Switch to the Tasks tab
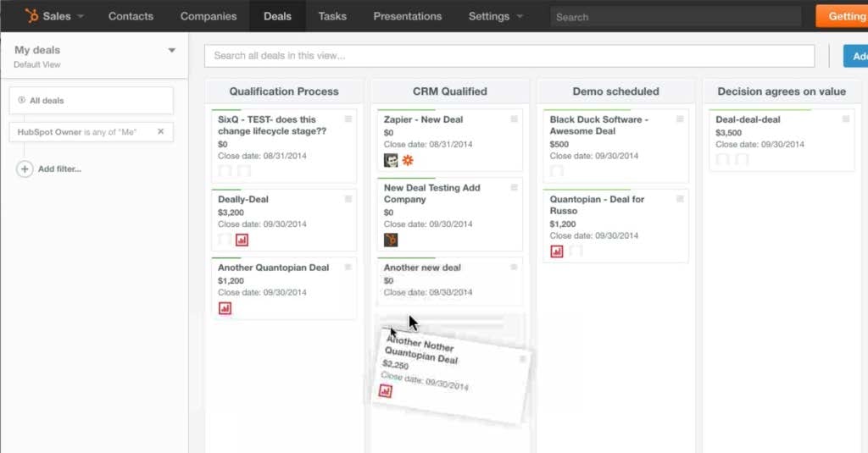Screen dimensions: 868x453 (332, 16)
